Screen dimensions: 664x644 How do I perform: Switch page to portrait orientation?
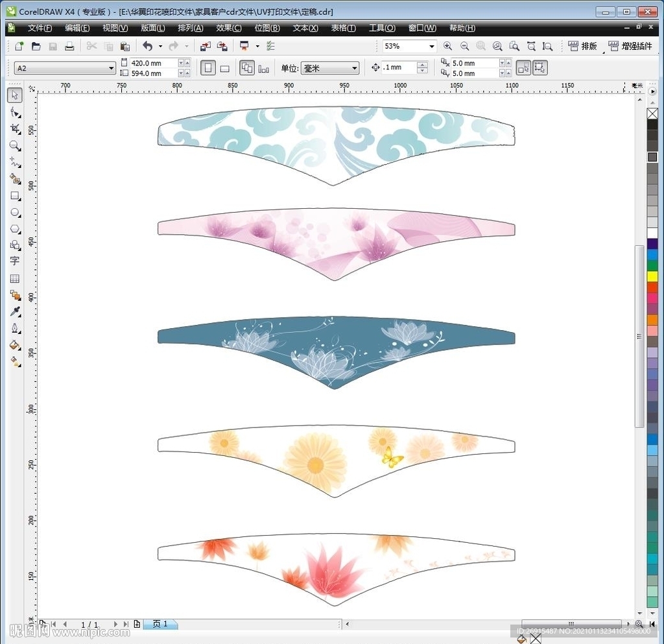tap(208, 68)
